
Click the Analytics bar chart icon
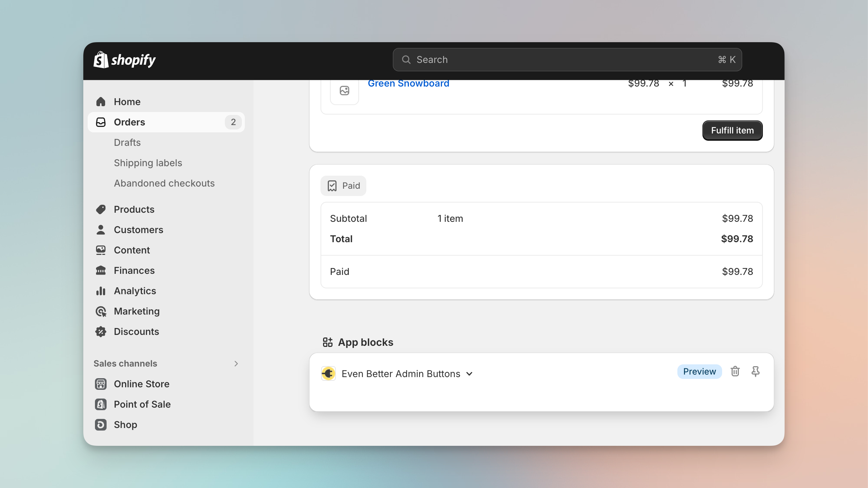101,291
